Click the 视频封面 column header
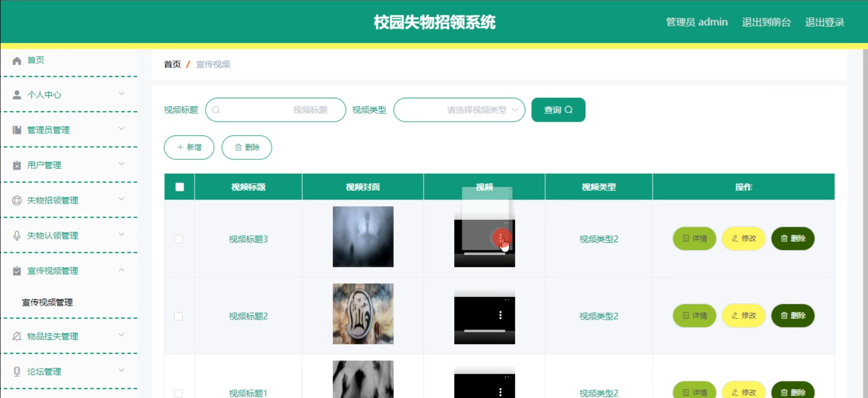Image resolution: width=868 pixels, height=398 pixels. pyautogui.click(x=363, y=187)
